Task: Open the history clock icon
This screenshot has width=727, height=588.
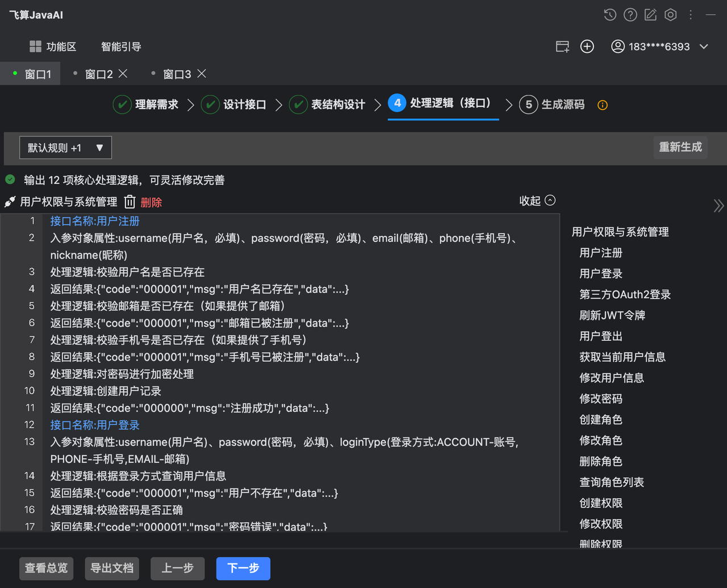Action: click(610, 15)
